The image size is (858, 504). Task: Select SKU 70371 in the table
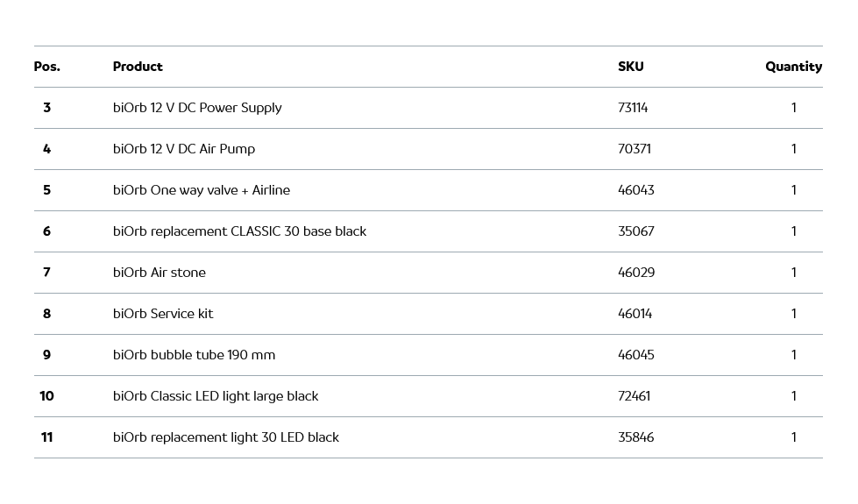(x=635, y=149)
